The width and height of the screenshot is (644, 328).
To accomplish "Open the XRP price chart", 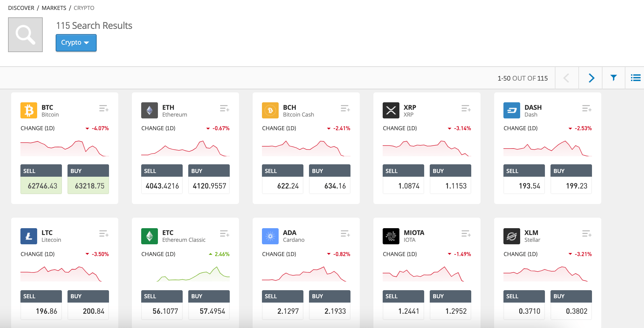I will pyautogui.click(x=427, y=148).
